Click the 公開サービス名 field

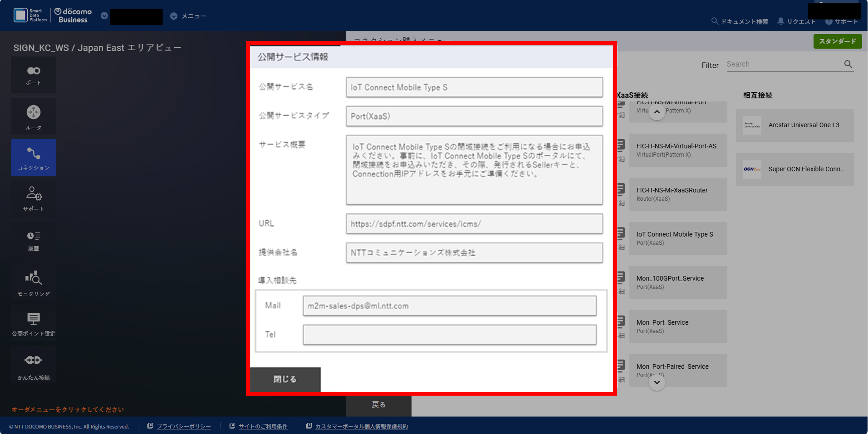[x=474, y=88]
